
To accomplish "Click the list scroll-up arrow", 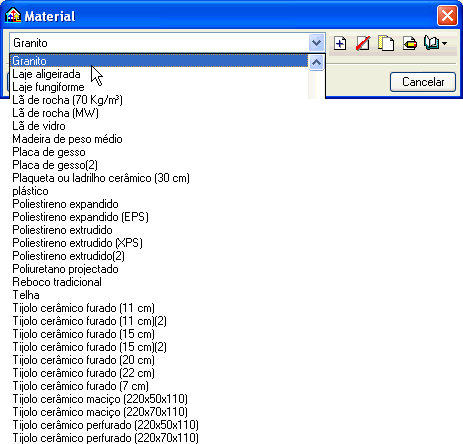I will tap(316, 62).
